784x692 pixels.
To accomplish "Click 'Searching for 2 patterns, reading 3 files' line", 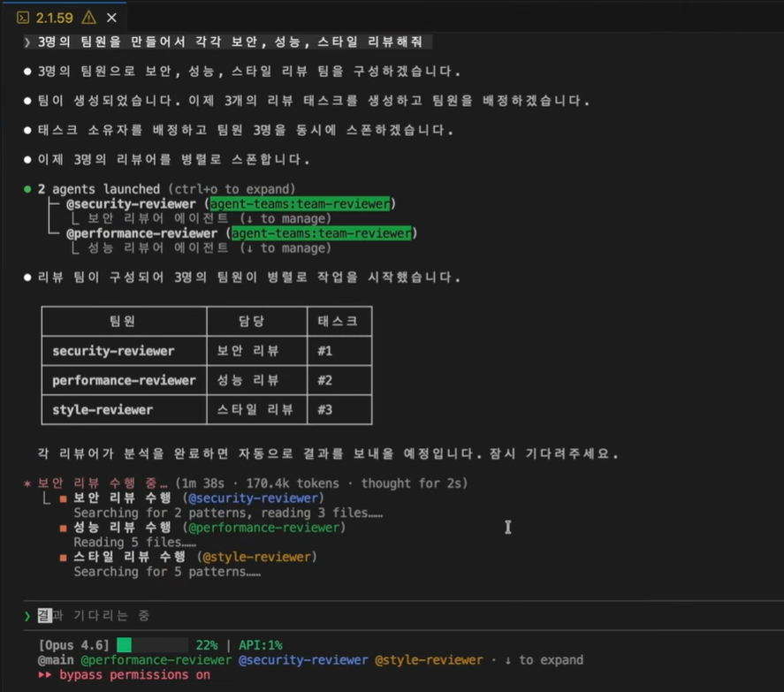I will pos(228,513).
